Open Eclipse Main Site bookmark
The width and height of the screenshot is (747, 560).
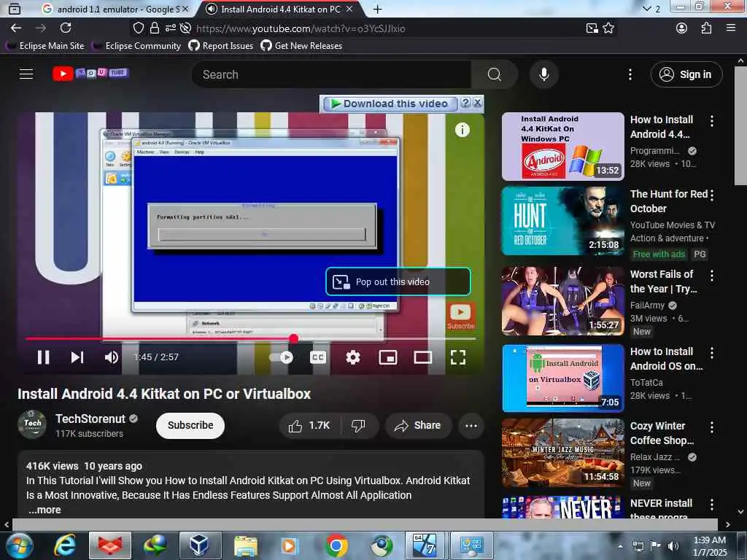[44, 46]
